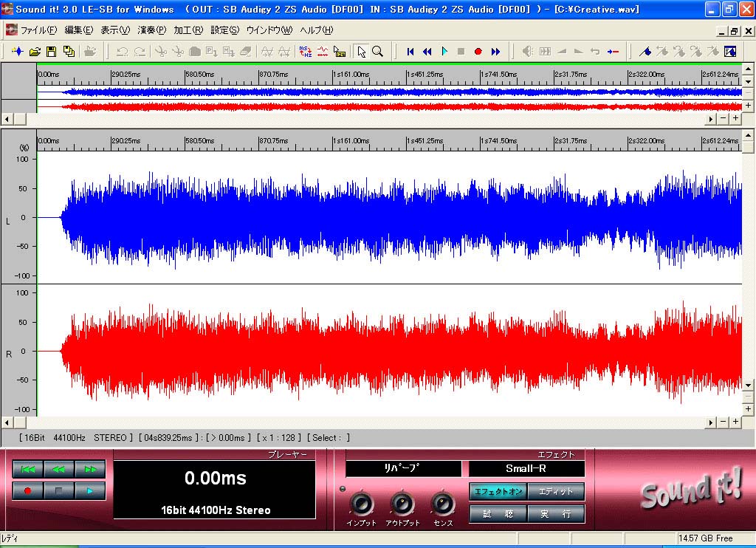Click the open file folder icon
This screenshot has height=548, width=756.
pos(35,52)
